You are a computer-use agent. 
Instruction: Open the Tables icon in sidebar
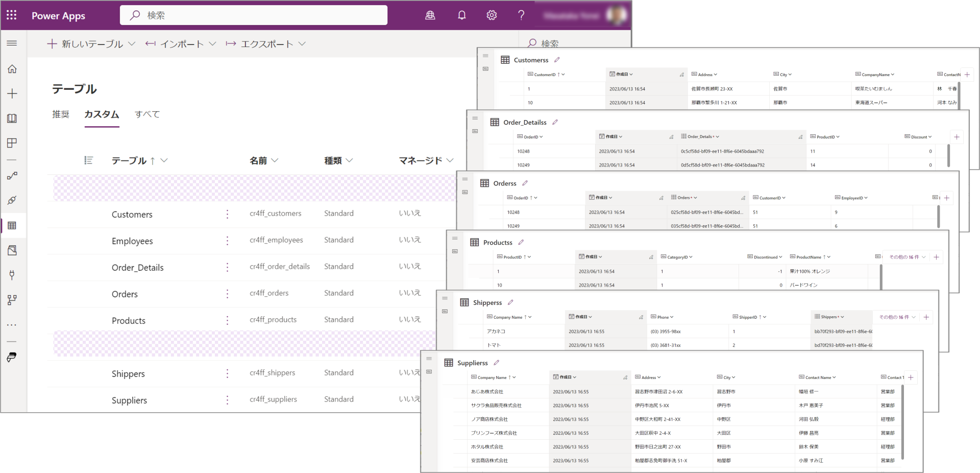click(x=12, y=225)
